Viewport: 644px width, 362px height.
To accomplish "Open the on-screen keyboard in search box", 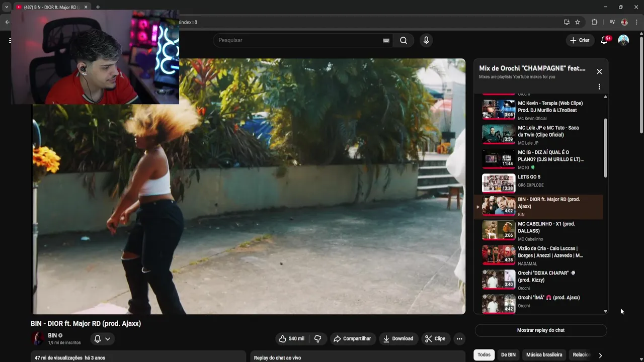I will [386, 40].
